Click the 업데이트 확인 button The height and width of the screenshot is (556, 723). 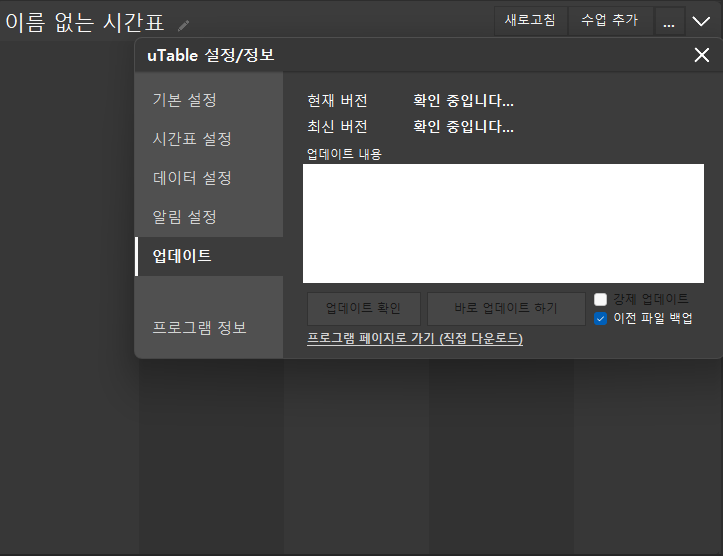(364, 308)
